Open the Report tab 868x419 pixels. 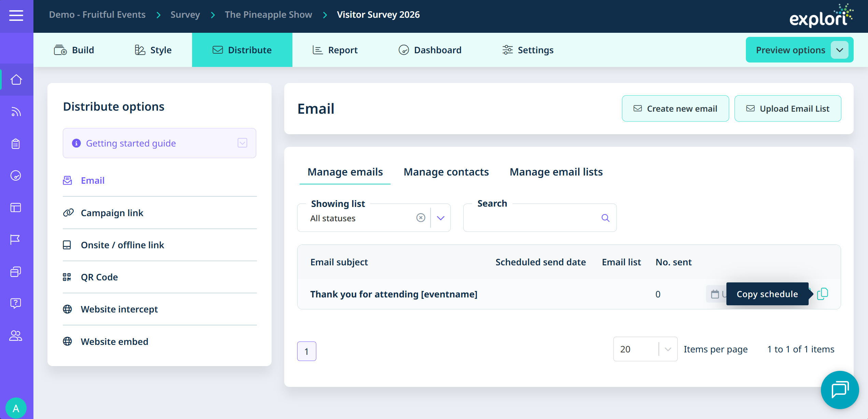(x=335, y=50)
